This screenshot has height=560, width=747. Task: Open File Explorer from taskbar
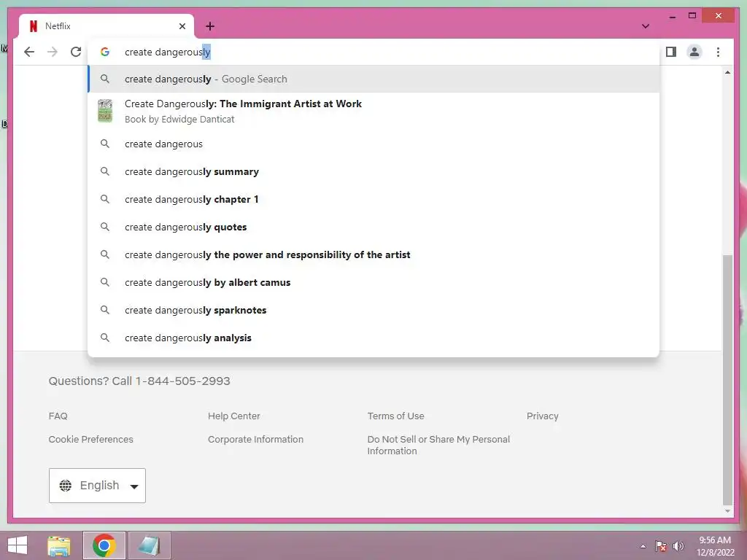coord(59,545)
